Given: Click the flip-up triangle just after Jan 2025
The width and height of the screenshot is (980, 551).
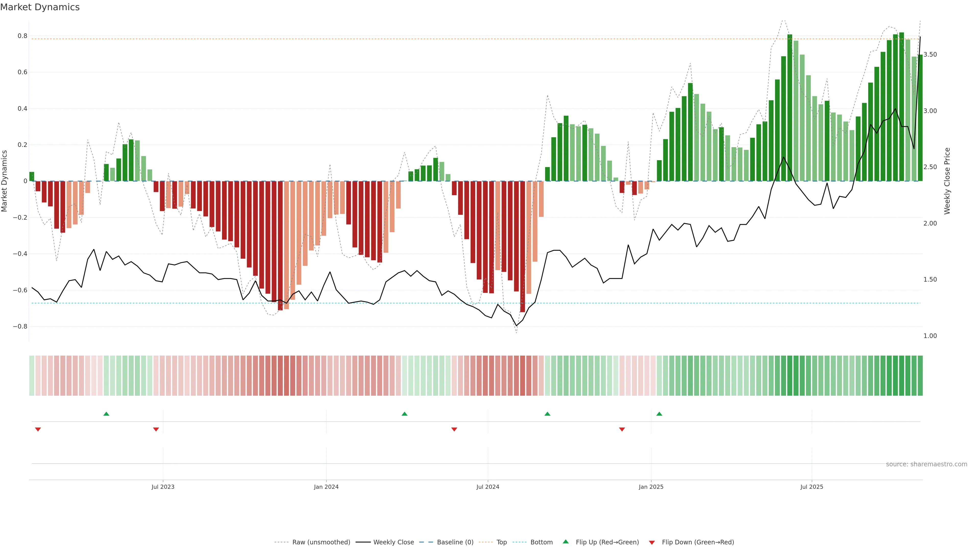Looking at the screenshot, I should coord(659,414).
